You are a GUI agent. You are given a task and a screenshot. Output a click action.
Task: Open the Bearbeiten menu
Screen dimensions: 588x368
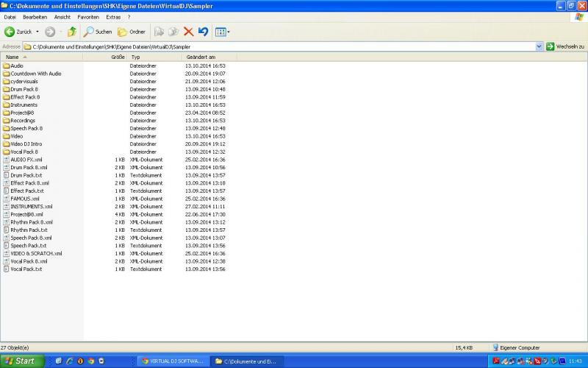click(x=35, y=17)
